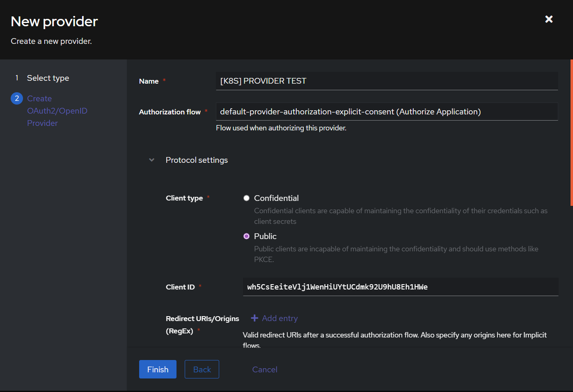Screen dimensions: 573x392
Task: Click the New provider dialog title
Action: click(54, 21)
